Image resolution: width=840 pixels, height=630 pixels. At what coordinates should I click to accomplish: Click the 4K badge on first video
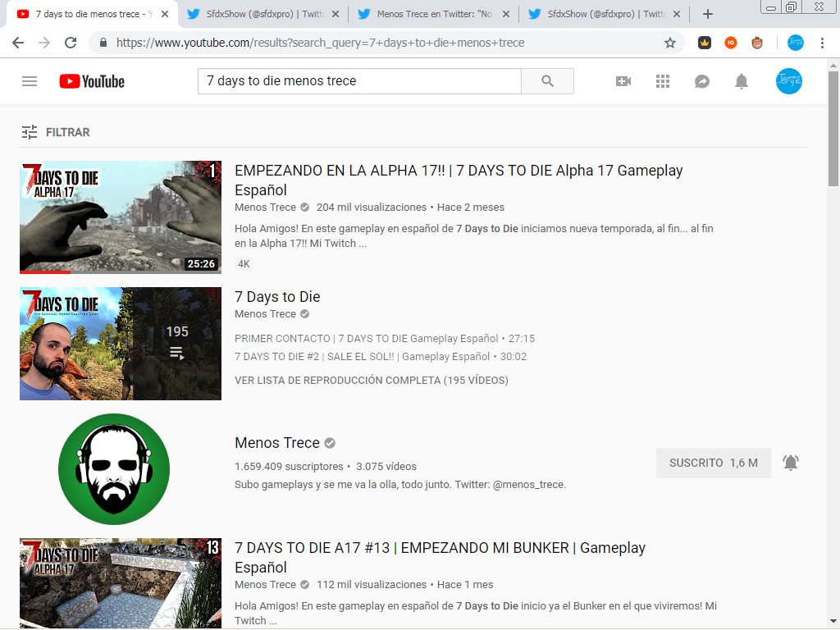tap(244, 263)
